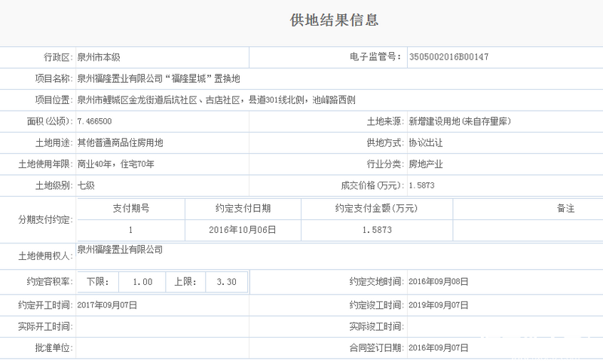Click the 约定容积率 label
603x364 pixels.
50,282
